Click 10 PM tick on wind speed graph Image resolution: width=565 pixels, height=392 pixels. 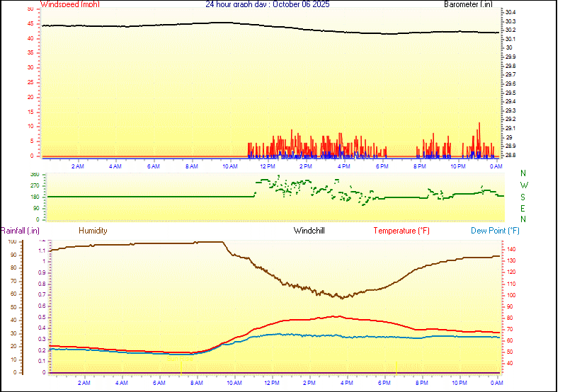(457, 166)
